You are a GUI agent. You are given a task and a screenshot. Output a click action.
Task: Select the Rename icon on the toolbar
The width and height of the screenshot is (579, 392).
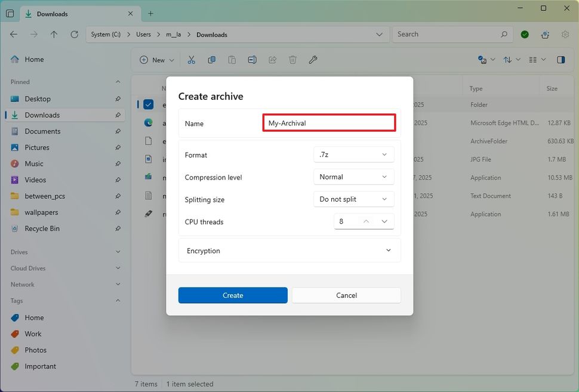[x=252, y=60]
